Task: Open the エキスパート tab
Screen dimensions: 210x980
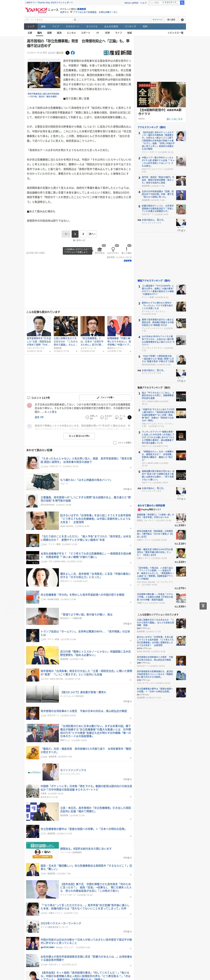Action: [72, 27]
